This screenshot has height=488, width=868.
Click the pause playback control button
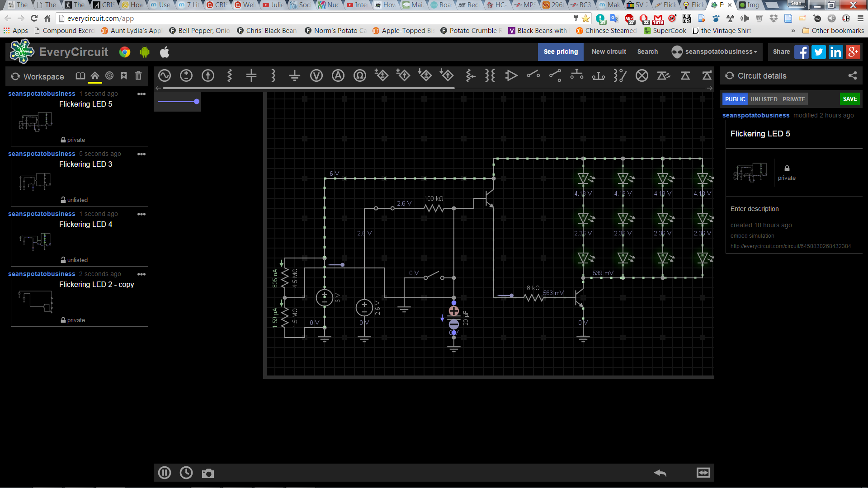(165, 473)
